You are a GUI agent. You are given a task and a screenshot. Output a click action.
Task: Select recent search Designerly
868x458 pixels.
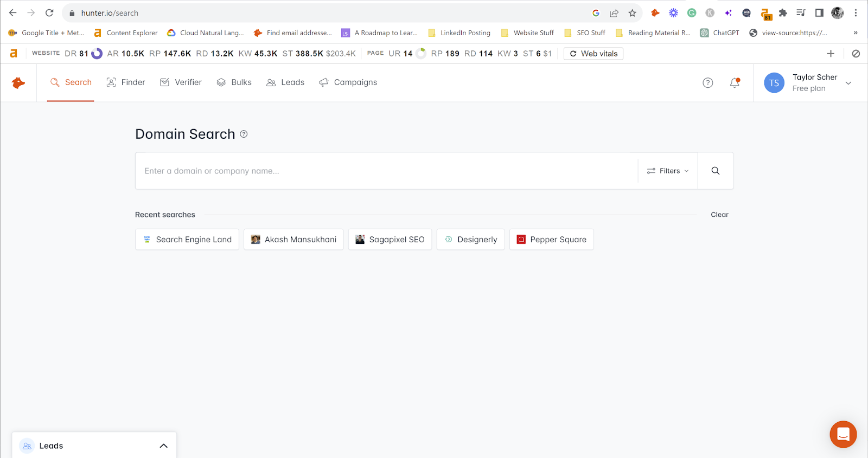coord(470,240)
